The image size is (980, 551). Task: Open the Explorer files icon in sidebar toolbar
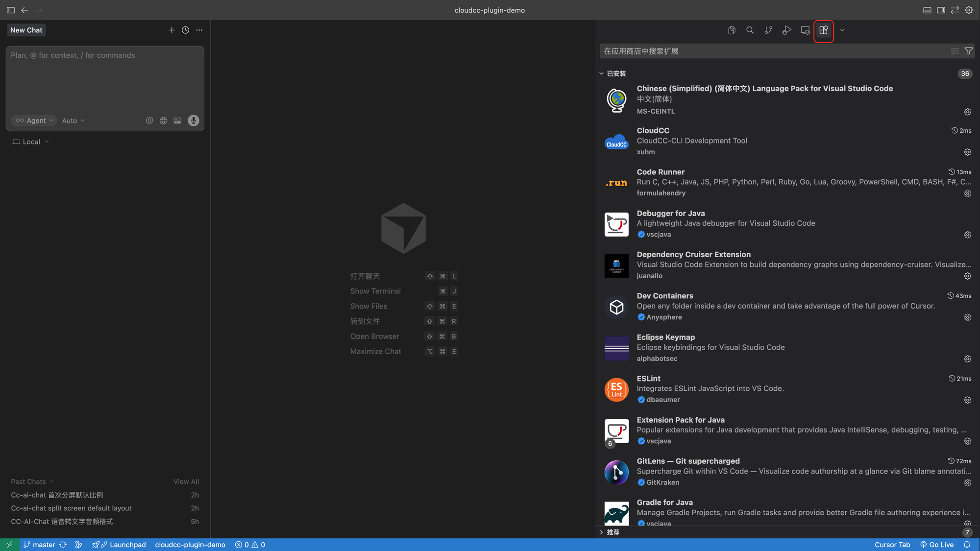(732, 30)
